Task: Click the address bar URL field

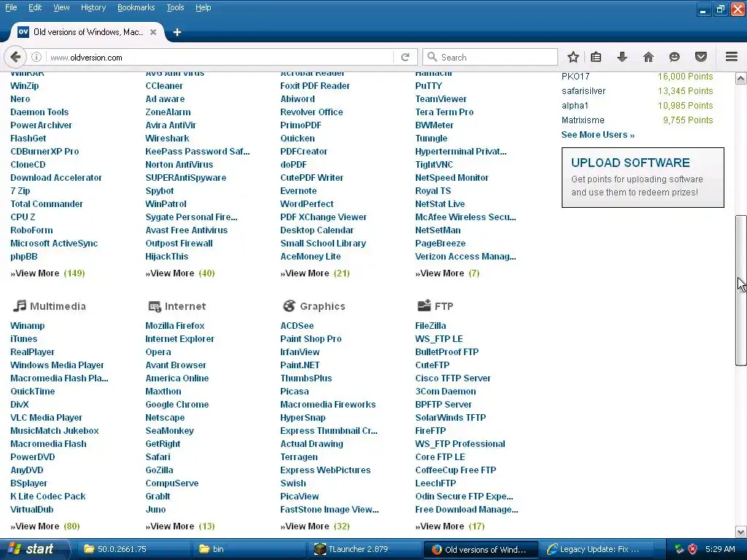Action: (x=219, y=57)
